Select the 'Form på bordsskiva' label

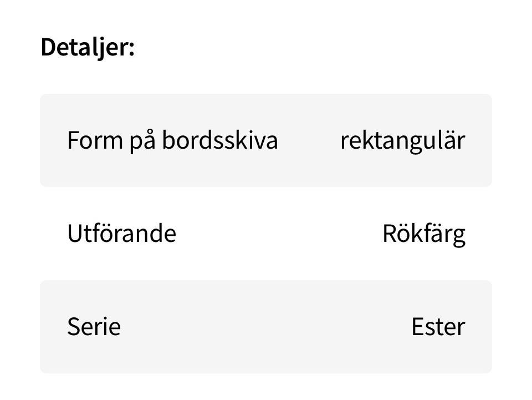172,141
